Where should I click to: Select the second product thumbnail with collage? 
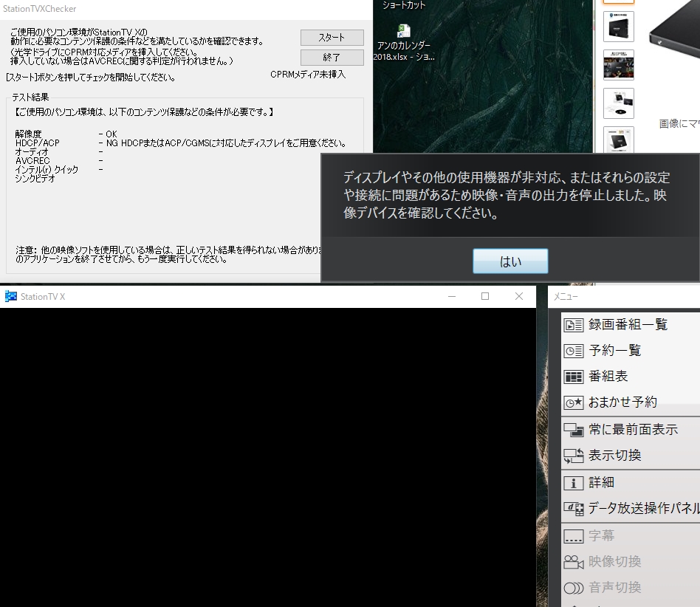618,65
